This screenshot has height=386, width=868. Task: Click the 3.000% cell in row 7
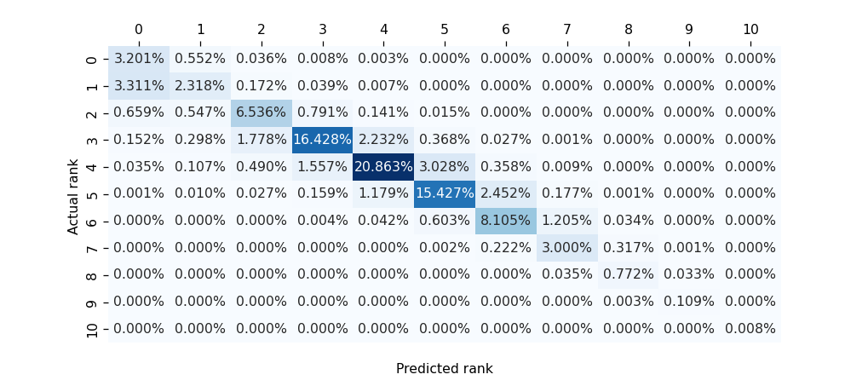click(x=566, y=248)
